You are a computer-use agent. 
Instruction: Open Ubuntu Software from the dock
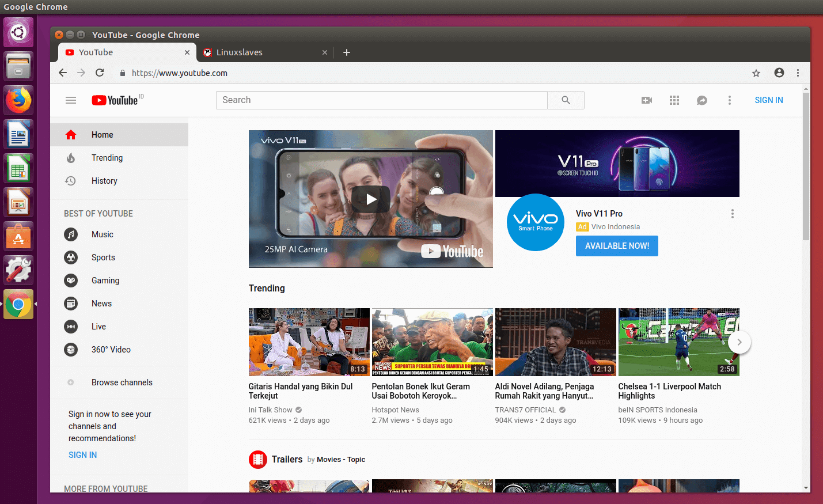pos(18,237)
